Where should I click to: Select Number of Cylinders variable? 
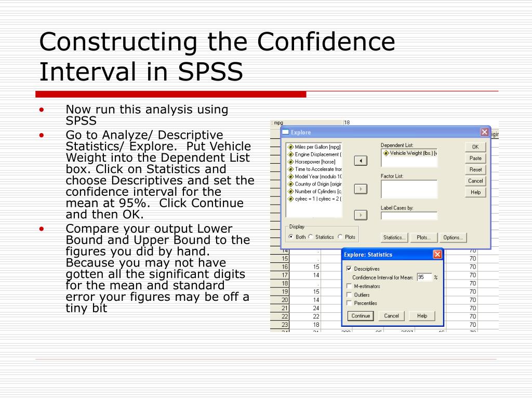point(314,191)
